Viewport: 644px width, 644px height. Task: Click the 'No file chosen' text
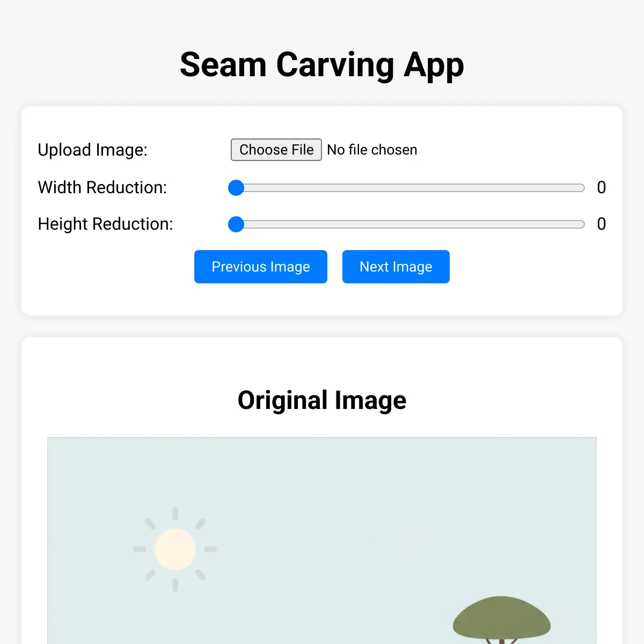click(x=372, y=150)
